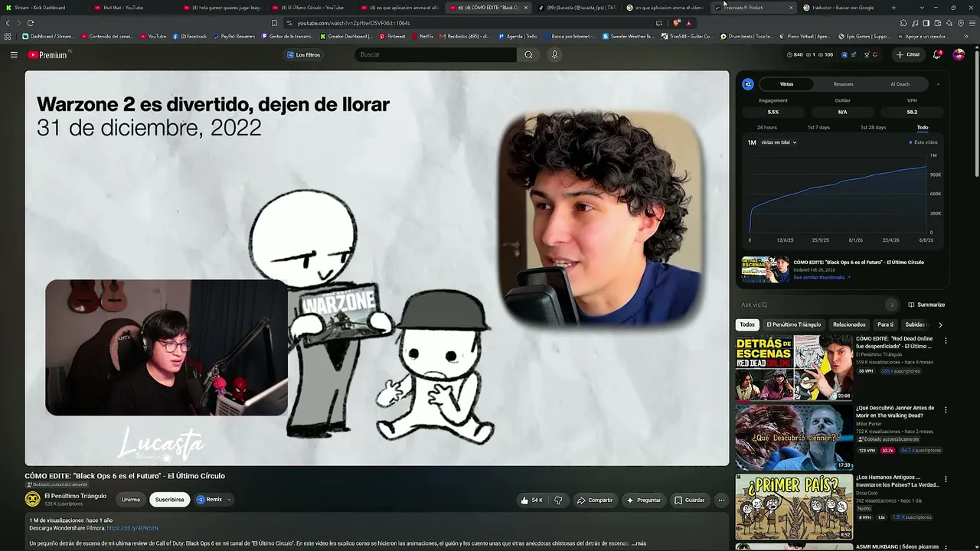Click Guardar save button

pos(689,500)
